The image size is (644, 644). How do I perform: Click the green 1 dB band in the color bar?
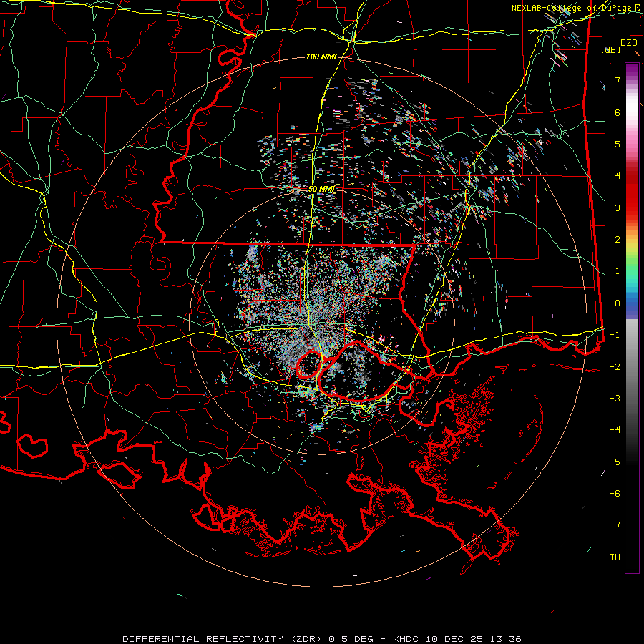[x=632, y=269]
